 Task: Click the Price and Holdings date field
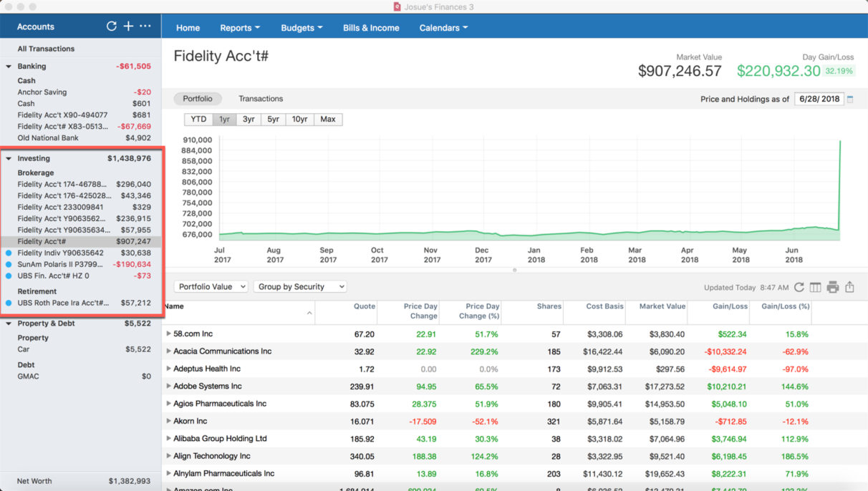coord(819,99)
